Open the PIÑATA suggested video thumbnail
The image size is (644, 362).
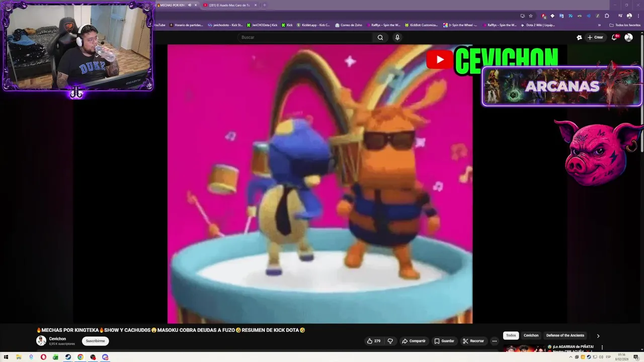click(524, 348)
